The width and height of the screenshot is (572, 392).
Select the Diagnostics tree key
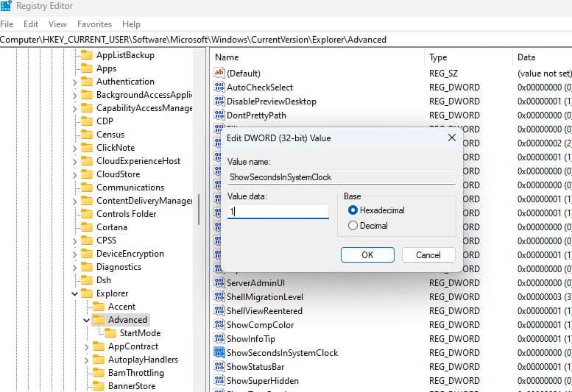(119, 267)
